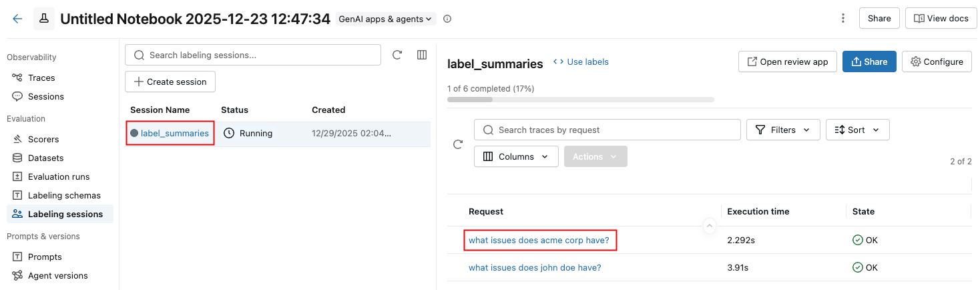Refresh the labeling sessions list
The width and height of the screenshot is (980, 290).
coord(397,55)
